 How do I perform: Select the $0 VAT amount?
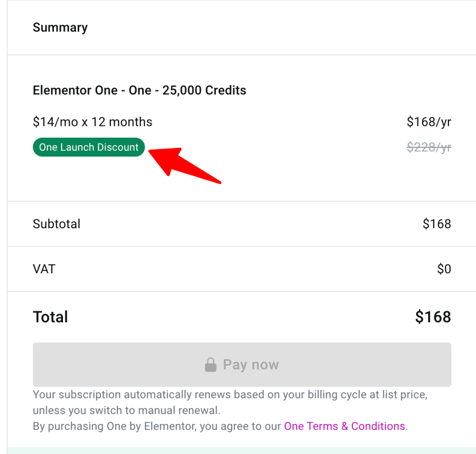(445, 269)
